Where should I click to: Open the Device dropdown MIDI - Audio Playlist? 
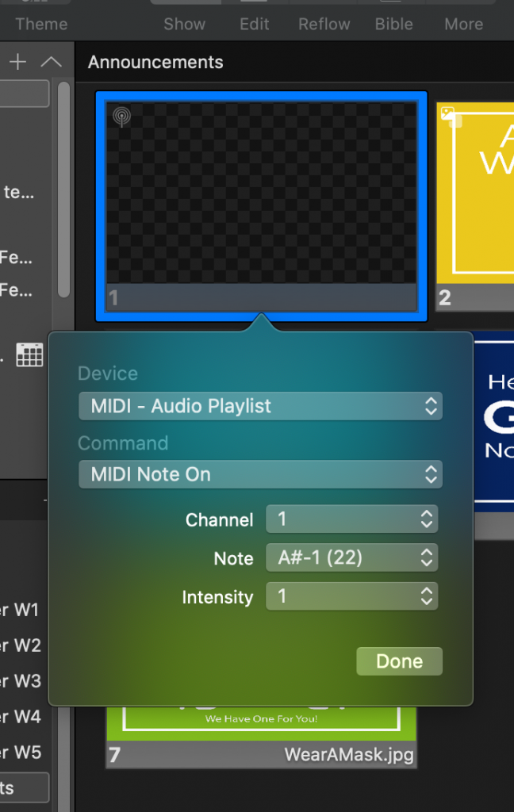pos(260,406)
